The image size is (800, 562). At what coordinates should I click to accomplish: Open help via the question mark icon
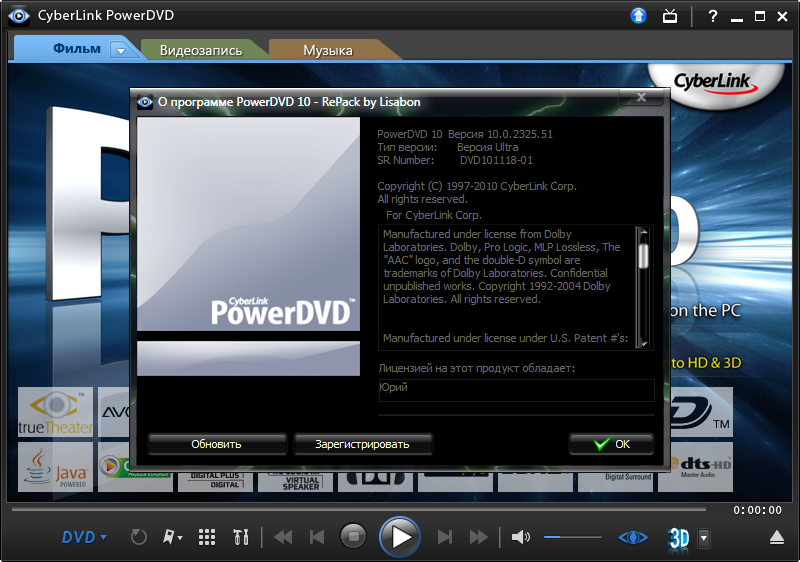(x=713, y=16)
